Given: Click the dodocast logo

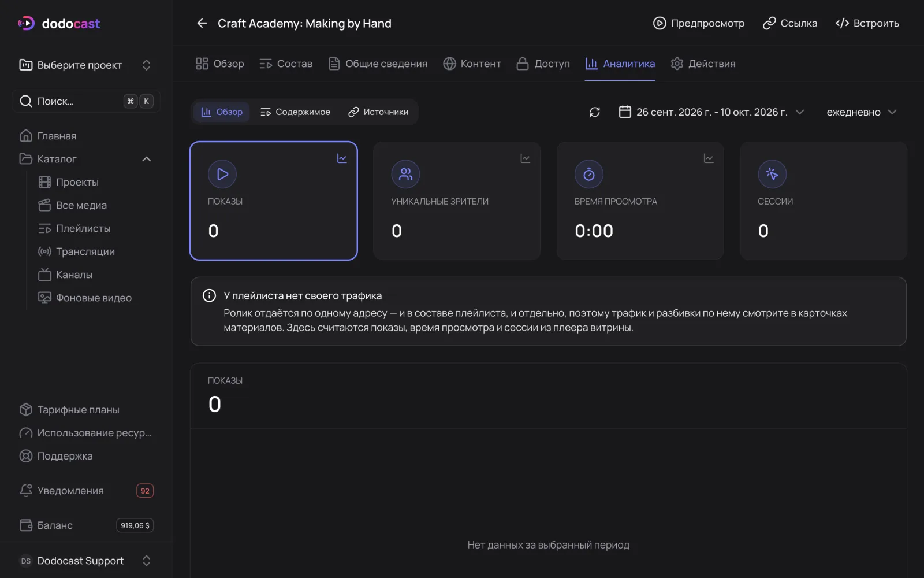Looking at the screenshot, I should 59,24.
